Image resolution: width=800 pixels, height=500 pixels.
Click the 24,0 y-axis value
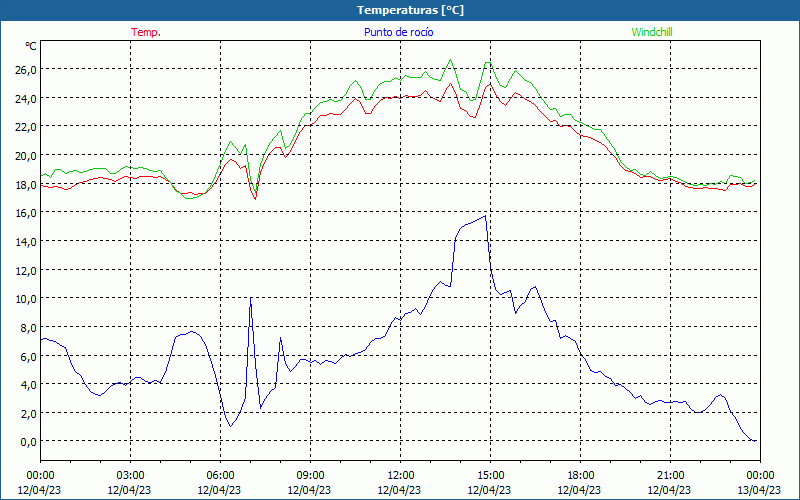click(x=26, y=98)
